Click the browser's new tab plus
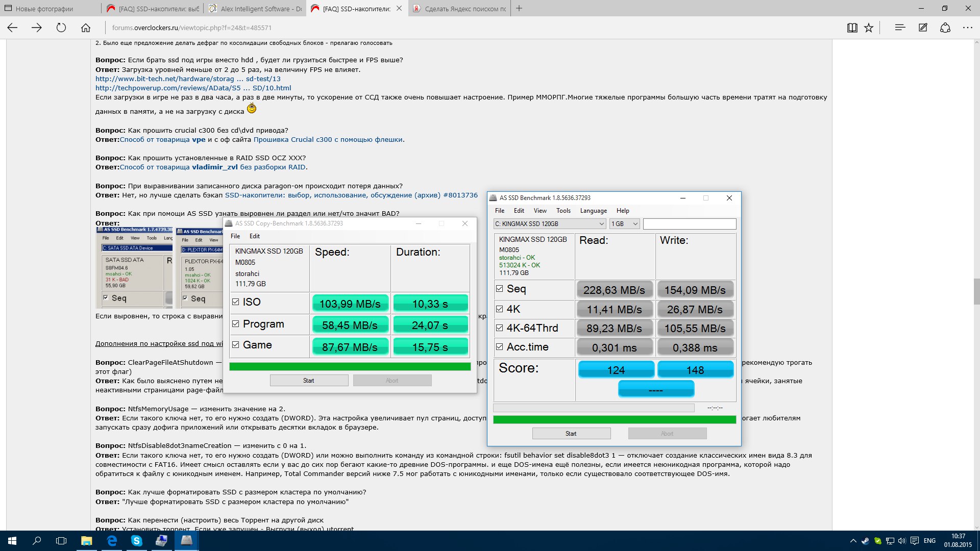The height and width of the screenshot is (551, 980). click(x=519, y=8)
